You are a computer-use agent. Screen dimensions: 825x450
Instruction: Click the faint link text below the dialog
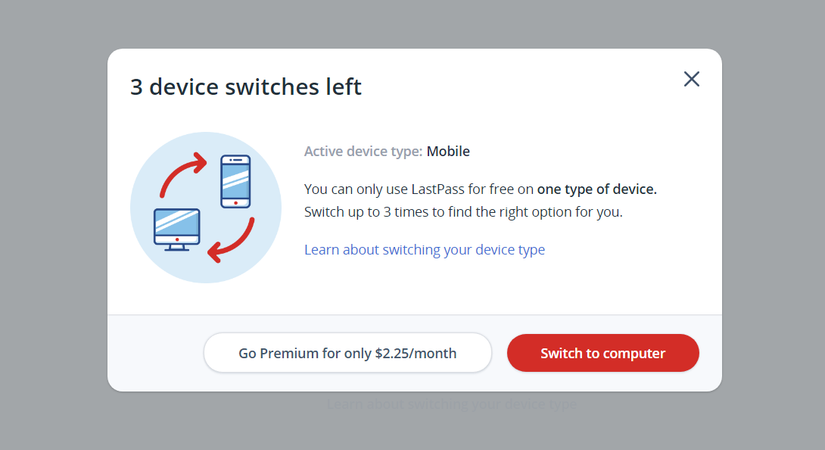[452, 406]
